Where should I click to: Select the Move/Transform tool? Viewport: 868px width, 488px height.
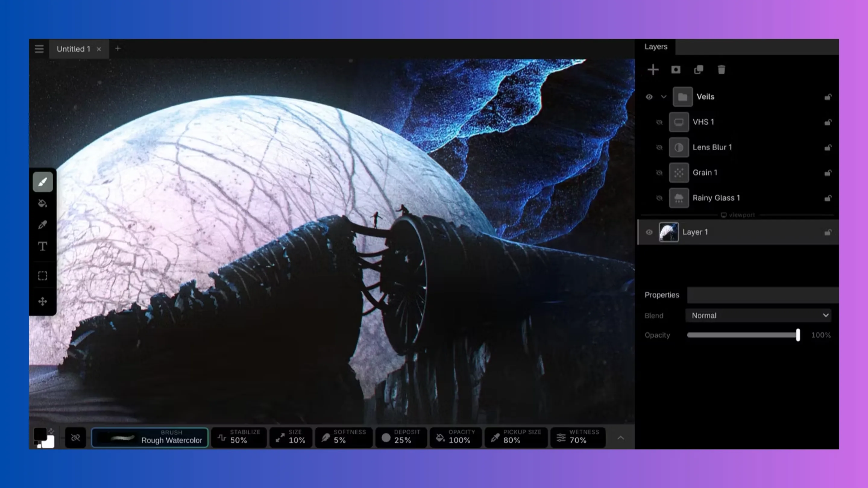(x=43, y=302)
